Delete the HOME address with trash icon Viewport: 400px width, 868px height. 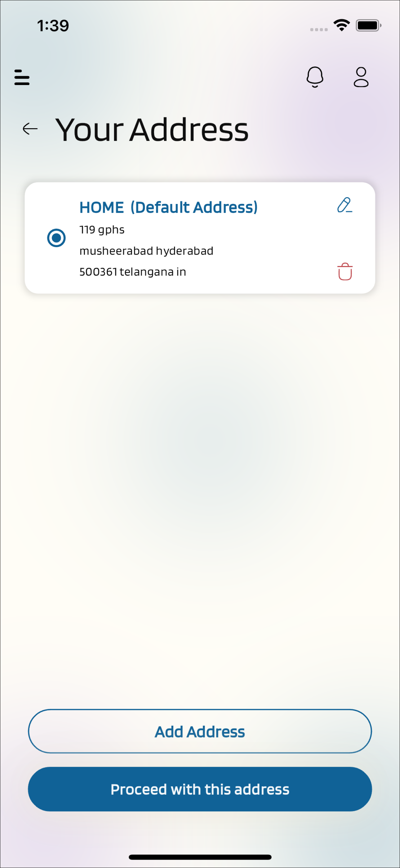[345, 271]
